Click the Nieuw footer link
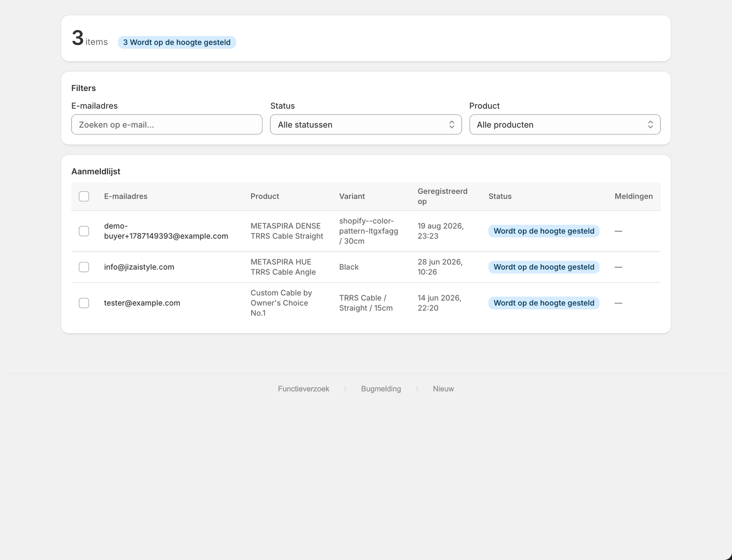The image size is (732, 560). coord(443,389)
